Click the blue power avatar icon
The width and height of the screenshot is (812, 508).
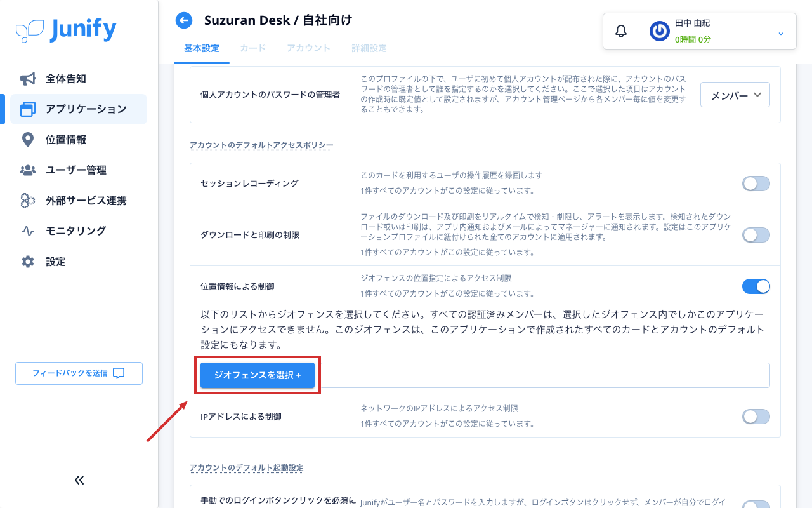click(660, 31)
